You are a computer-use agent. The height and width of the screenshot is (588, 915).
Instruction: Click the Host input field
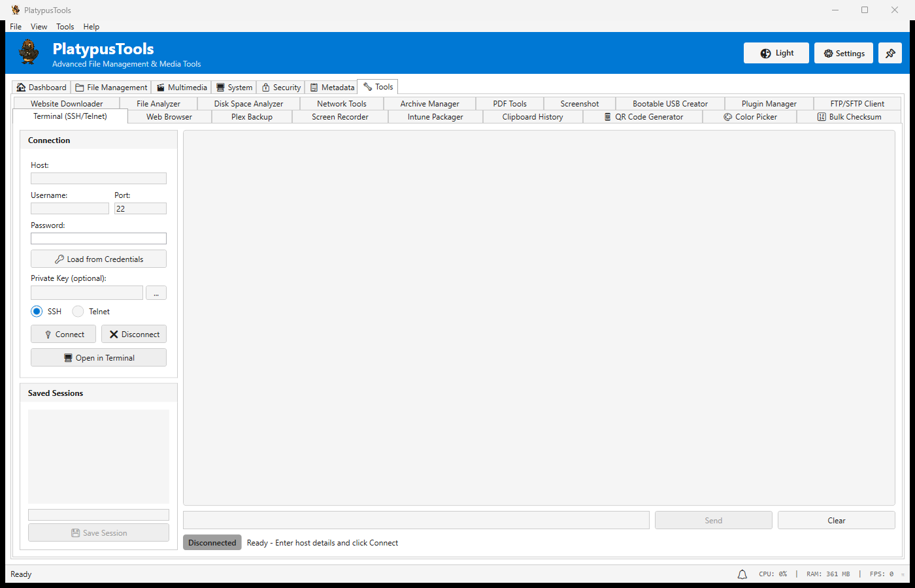[x=99, y=178]
